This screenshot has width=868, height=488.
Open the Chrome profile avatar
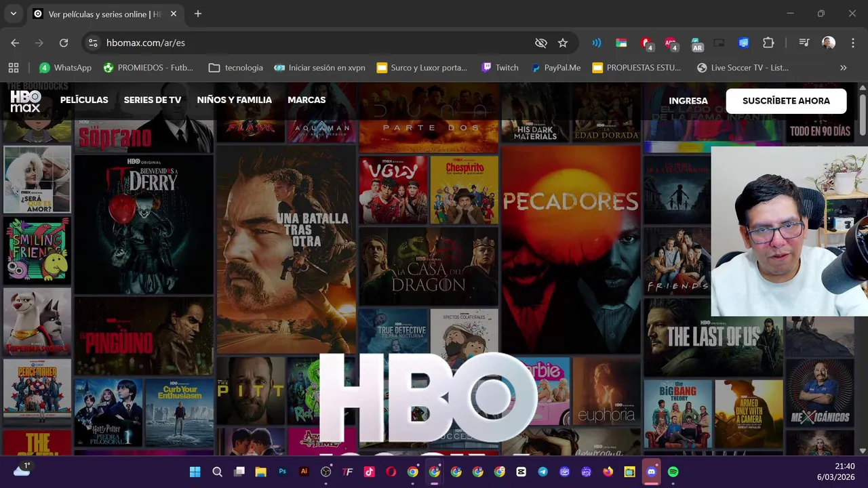click(x=828, y=43)
